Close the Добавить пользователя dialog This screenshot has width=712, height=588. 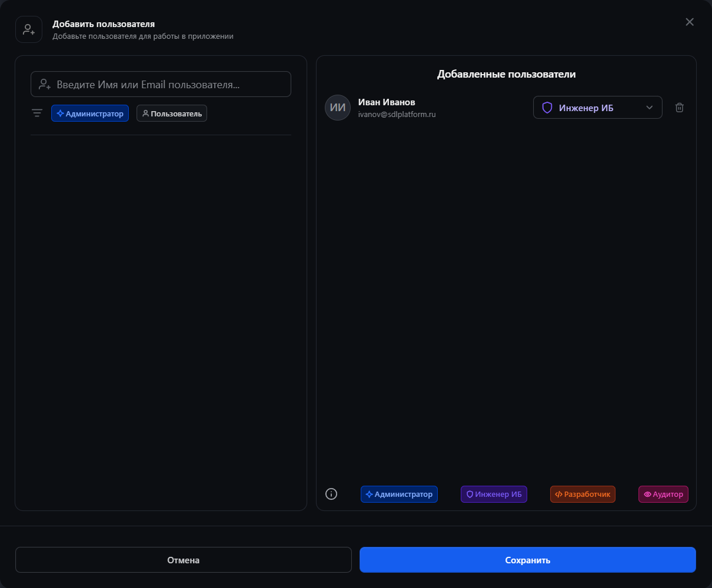click(x=690, y=22)
